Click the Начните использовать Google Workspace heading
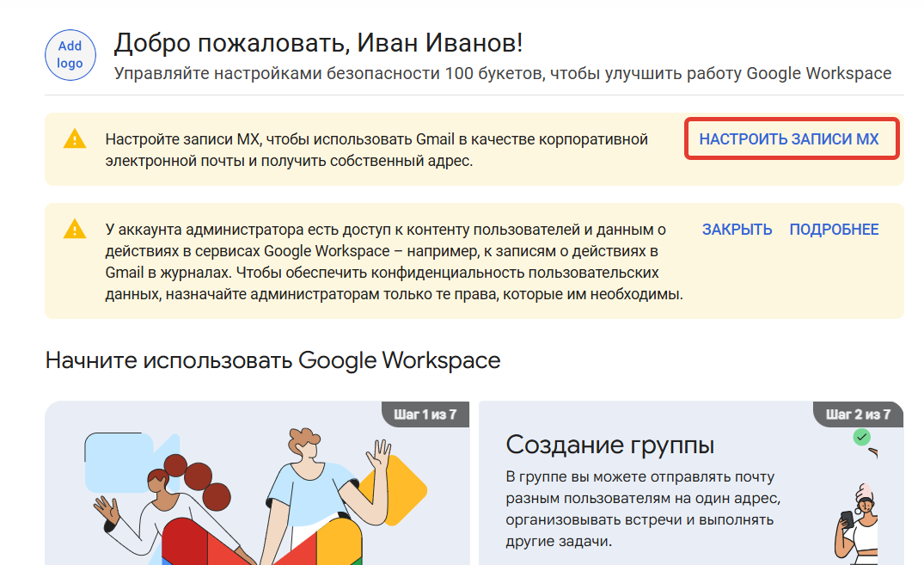Image resolution: width=924 pixels, height=565 pixels. [272, 360]
